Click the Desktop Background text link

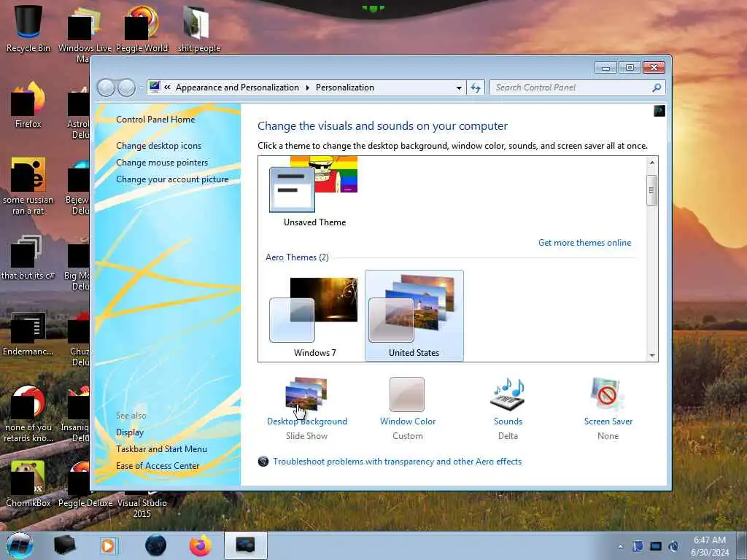[307, 421]
